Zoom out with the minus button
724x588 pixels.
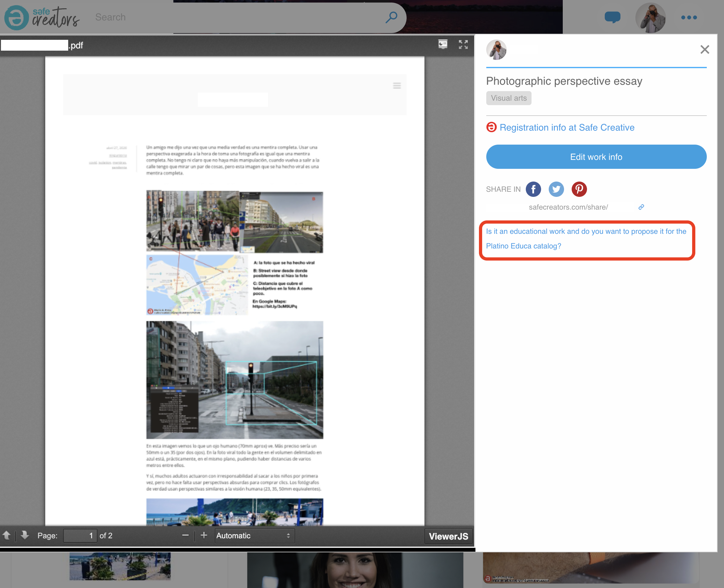coord(185,535)
